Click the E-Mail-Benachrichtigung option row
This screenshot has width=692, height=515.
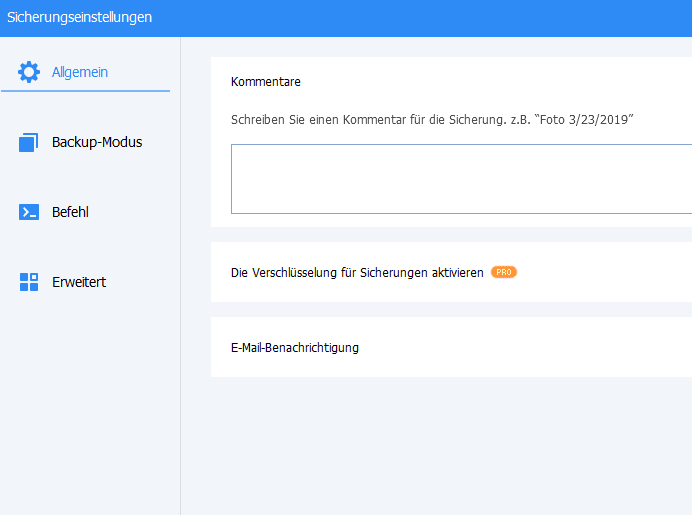tap(451, 347)
